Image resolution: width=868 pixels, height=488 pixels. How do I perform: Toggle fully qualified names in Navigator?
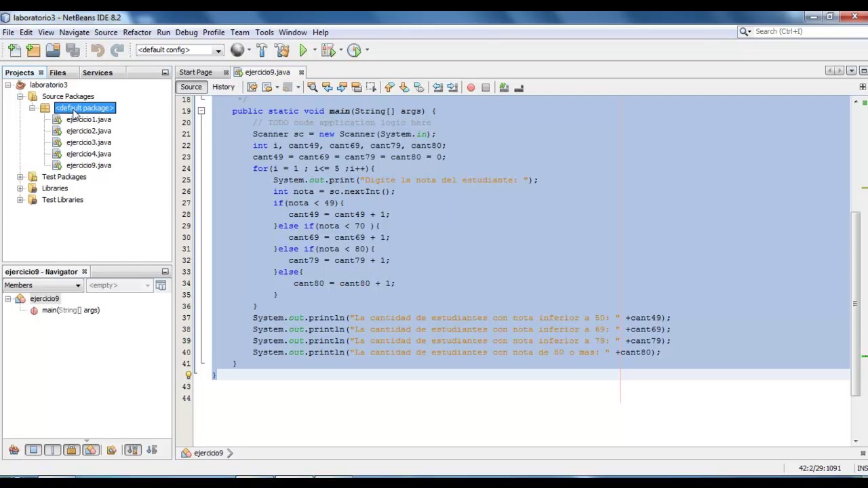tap(111, 450)
